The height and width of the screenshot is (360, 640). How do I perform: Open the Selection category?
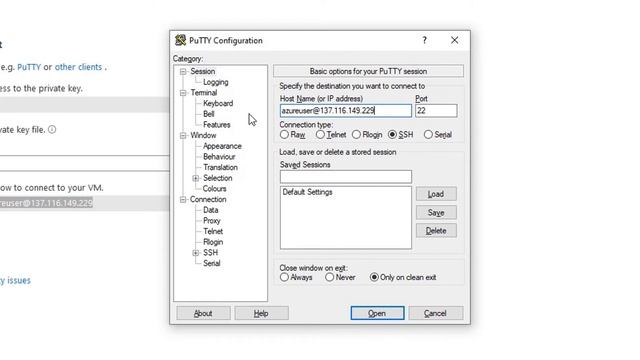(x=218, y=178)
